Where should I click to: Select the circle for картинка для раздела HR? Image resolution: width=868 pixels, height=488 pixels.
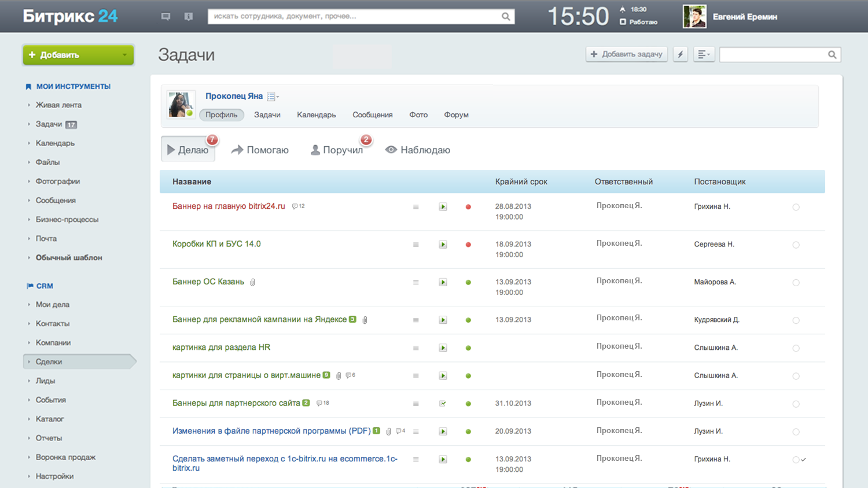point(796,348)
